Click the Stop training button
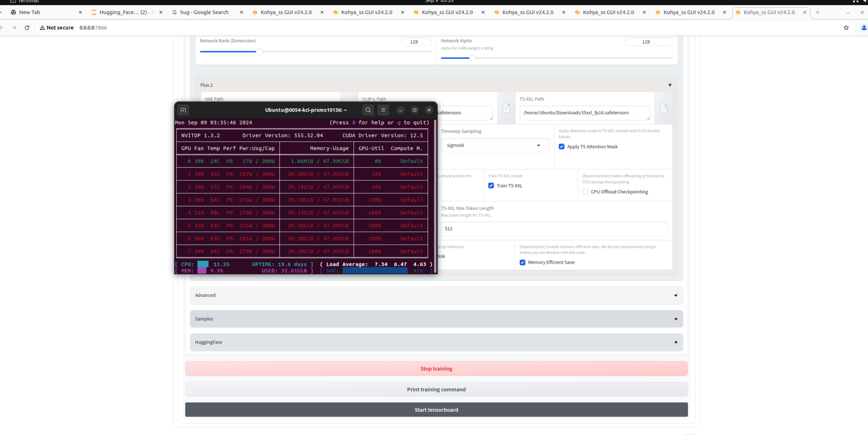The width and height of the screenshot is (868, 435). tap(436, 369)
